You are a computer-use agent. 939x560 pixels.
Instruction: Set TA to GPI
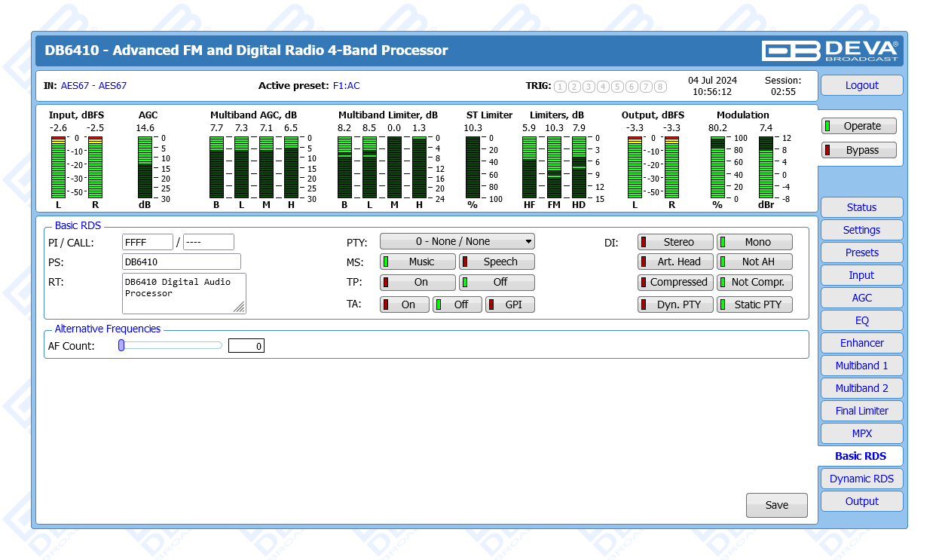click(510, 305)
